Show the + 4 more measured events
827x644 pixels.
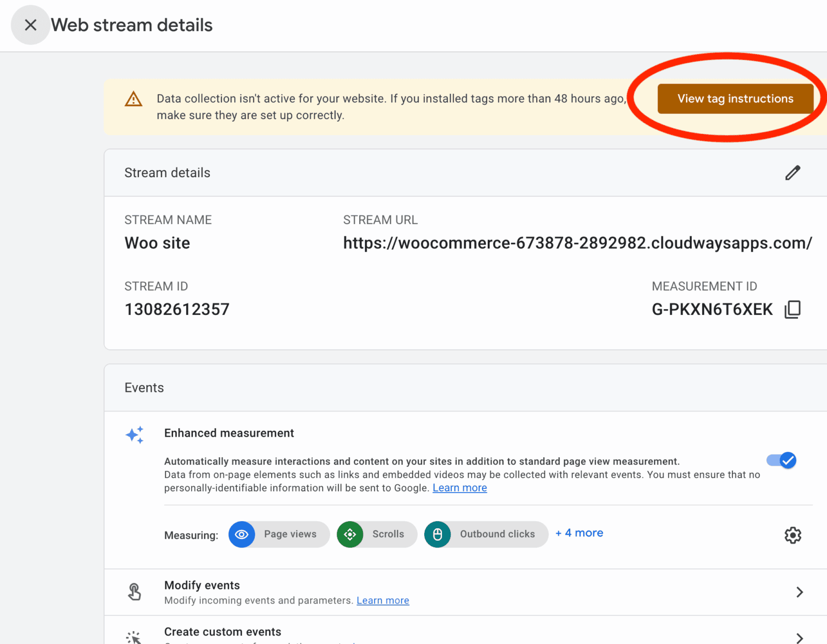pos(579,533)
